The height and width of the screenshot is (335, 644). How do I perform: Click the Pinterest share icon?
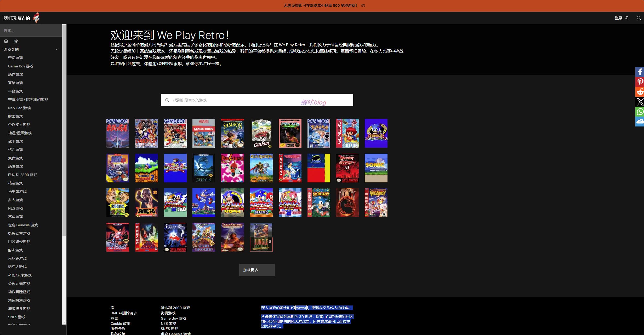(640, 82)
